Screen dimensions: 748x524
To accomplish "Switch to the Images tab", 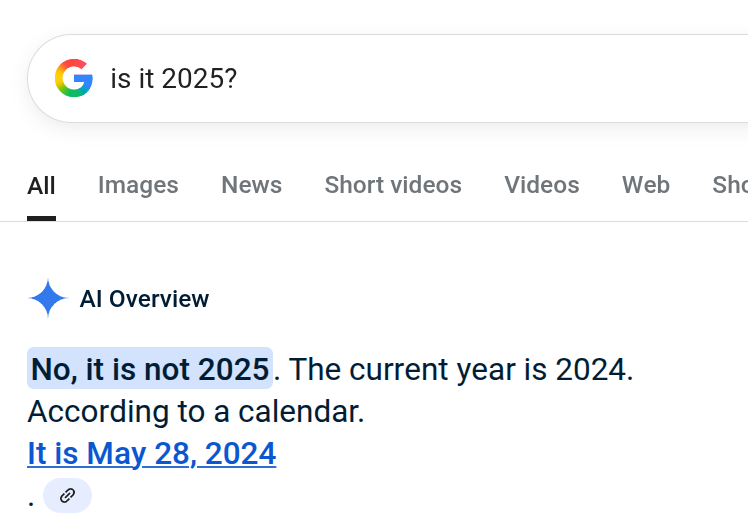I will [x=138, y=185].
